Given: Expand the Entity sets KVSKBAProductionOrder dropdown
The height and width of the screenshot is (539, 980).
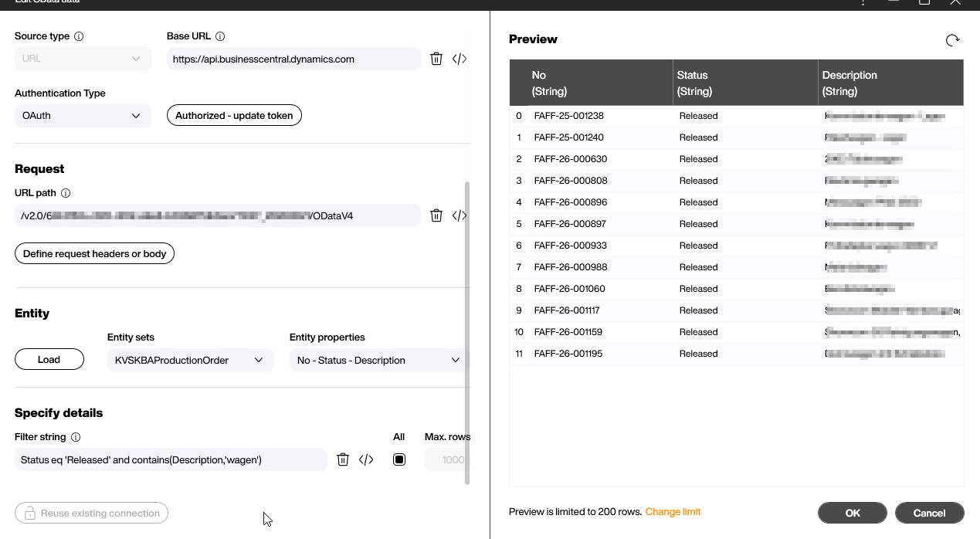Looking at the screenshot, I should pyautogui.click(x=190, y=360).
